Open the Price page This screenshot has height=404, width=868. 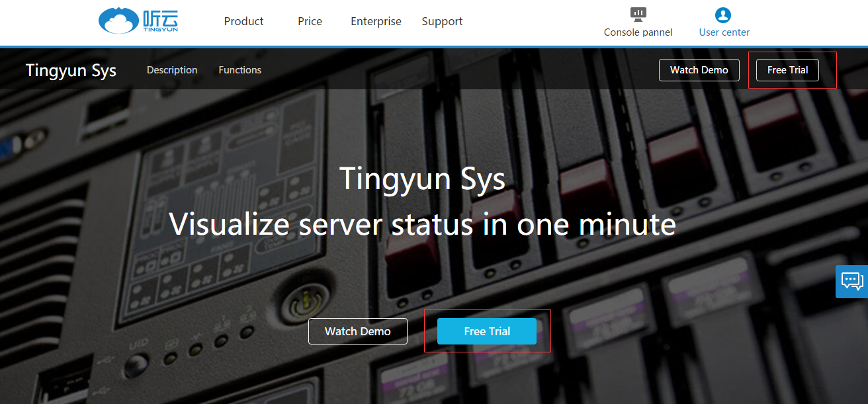pos(310,21)
